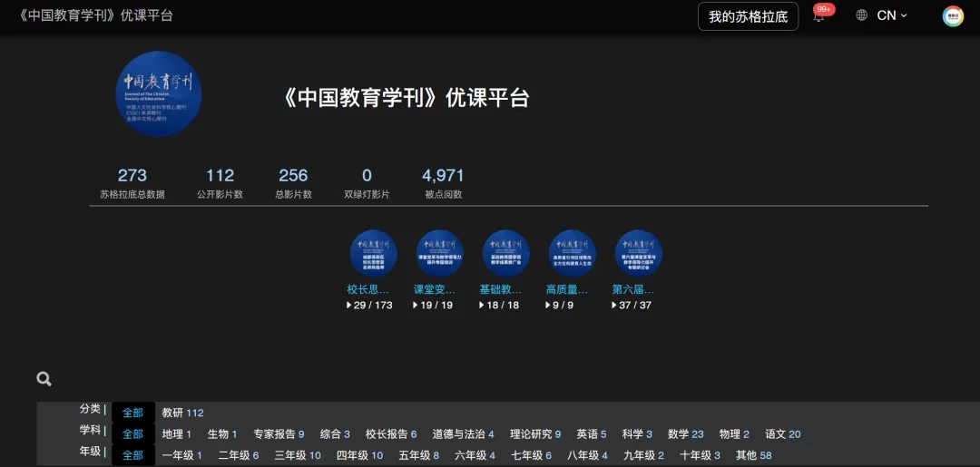This screenshot has width=980, height=467.
Task: Open the notification bell with 99+ badge
Action: point(818,16)
